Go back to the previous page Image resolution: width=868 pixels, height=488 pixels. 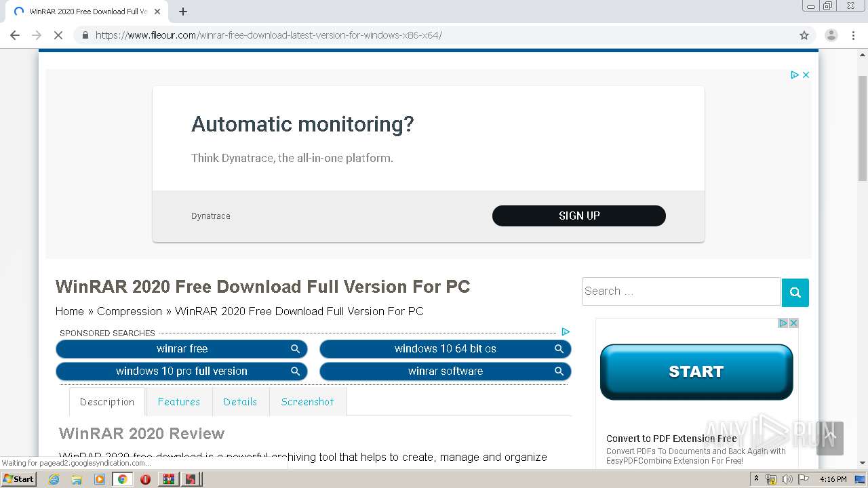(15, 35)
